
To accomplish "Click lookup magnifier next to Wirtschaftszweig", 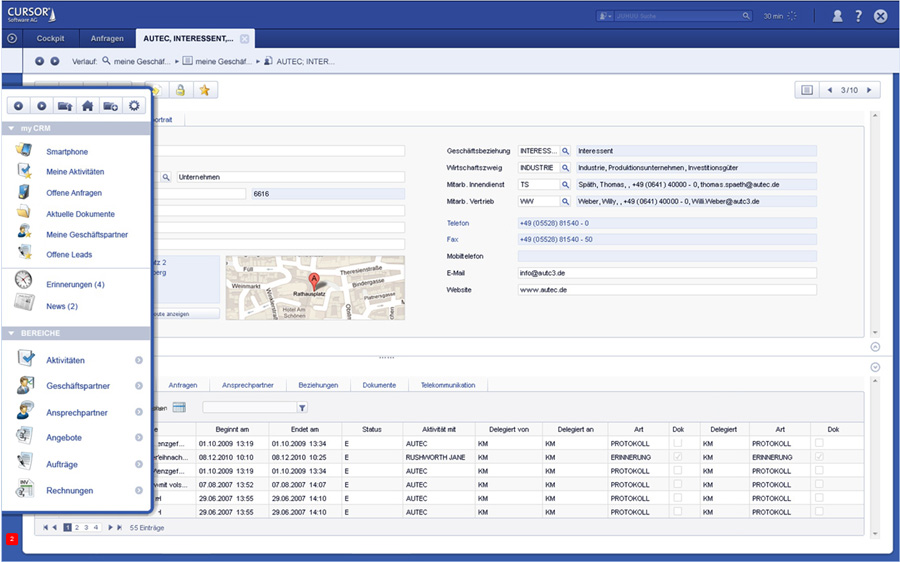I will (x=565, y=168).
